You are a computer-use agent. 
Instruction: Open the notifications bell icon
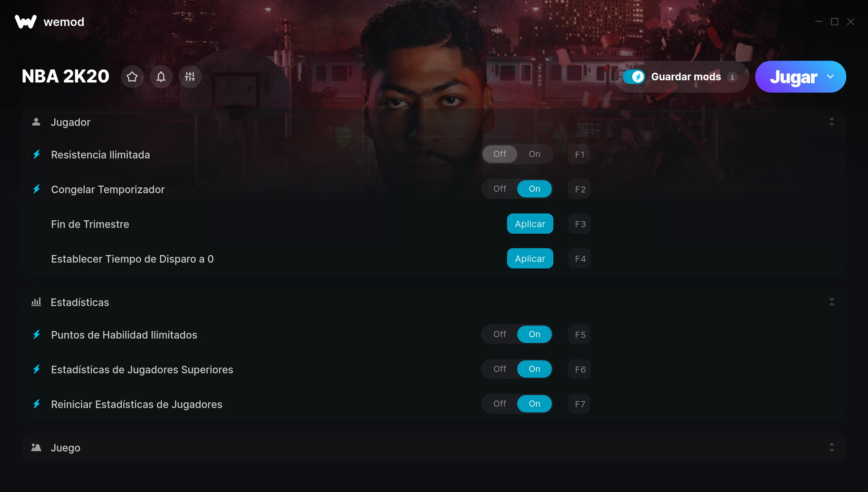pos(161,77)
